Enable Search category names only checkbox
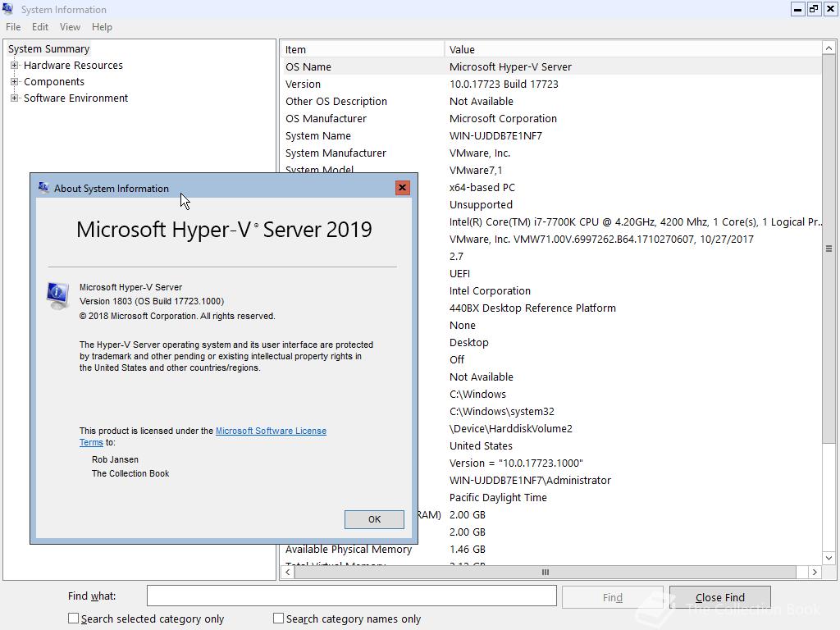 [278, 619]
